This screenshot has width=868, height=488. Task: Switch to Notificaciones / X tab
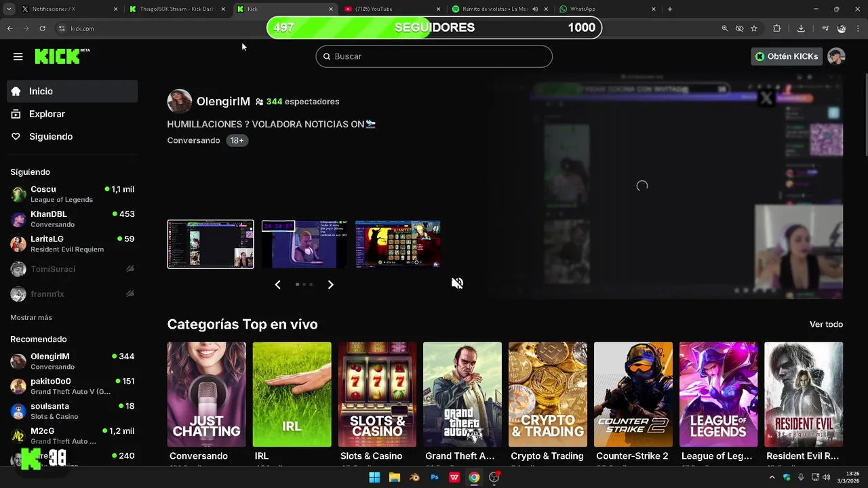click(71, 9)
